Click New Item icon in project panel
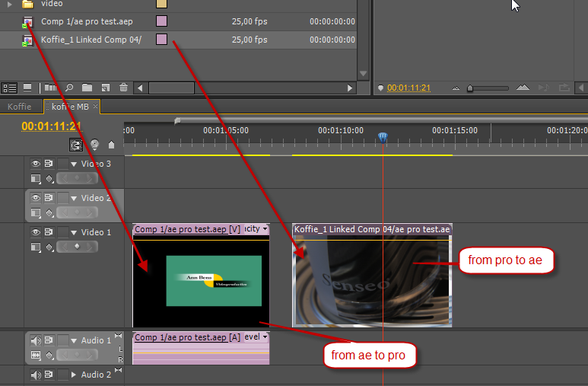 point(106,88)
